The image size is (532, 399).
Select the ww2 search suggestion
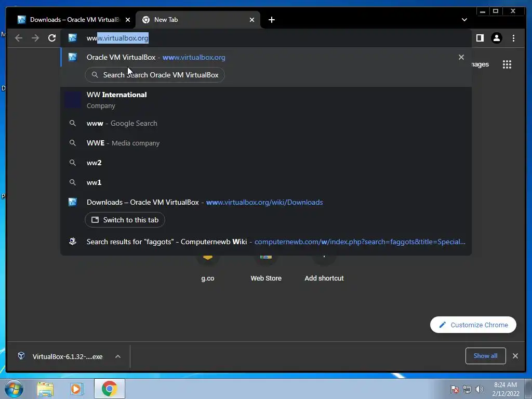pos(265,163)
